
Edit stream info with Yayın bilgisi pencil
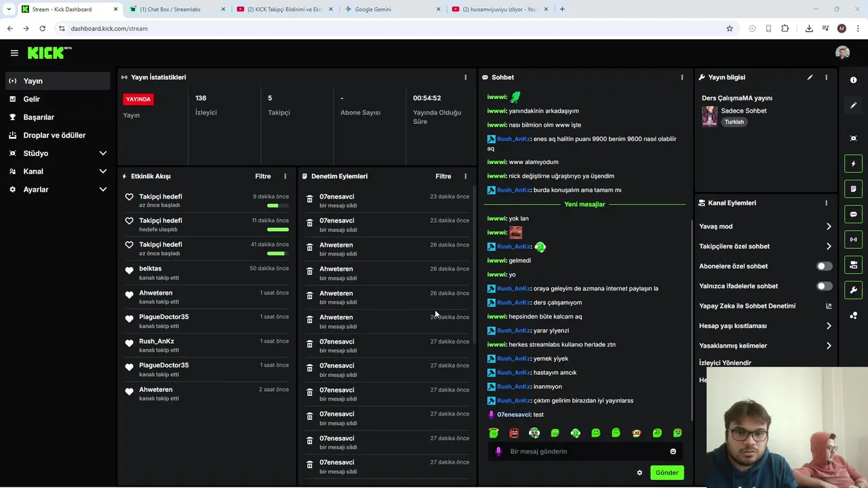click(810, 77)
